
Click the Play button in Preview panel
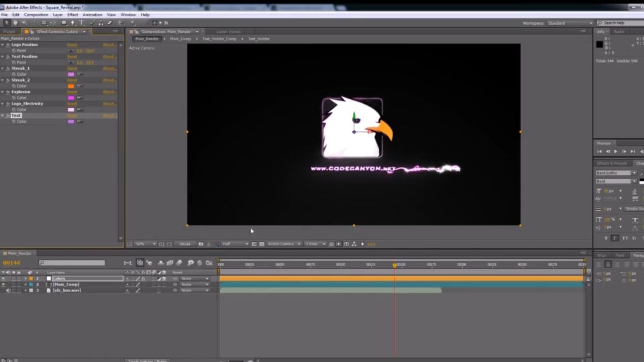pos(616,152)
